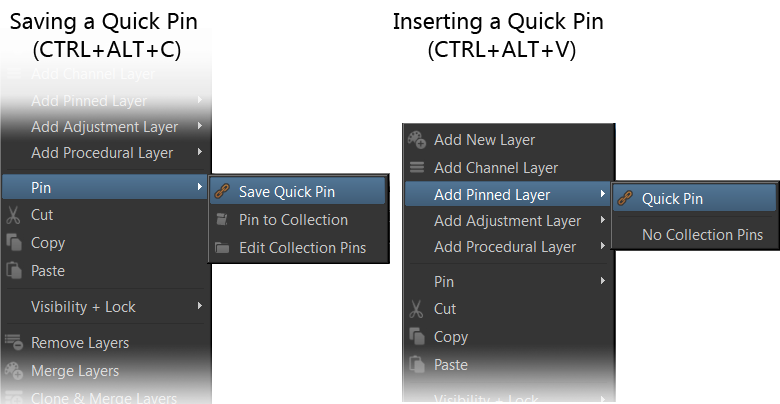Click the Save Quick Pin link icon
The width and height of the screenshot is (780, 404).
pyautogui.click(x=222, y=192)
